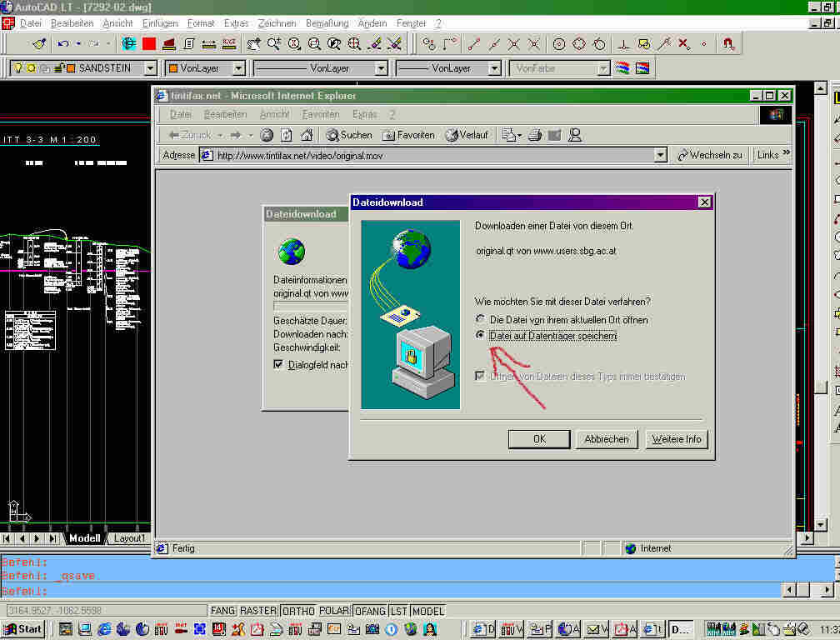Click the Stop loading icon in browser
Screen dimensions: 840x640
click(267, 135)
